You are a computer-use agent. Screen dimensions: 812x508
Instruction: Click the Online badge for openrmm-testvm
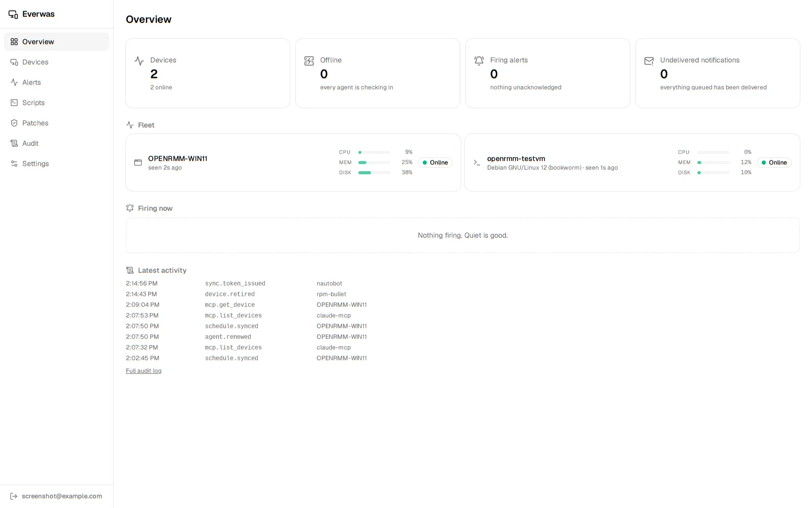(x=774, y=163)
